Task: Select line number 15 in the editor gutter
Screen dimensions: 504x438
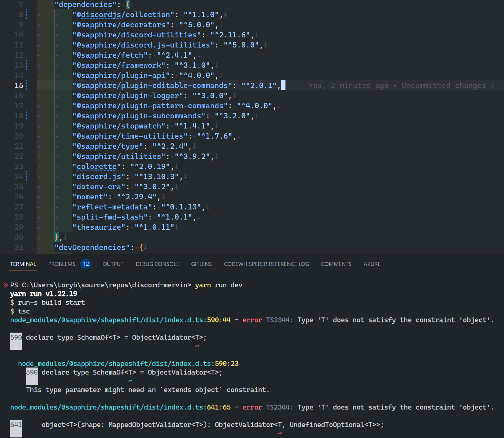Action: [x=19, y=85]
